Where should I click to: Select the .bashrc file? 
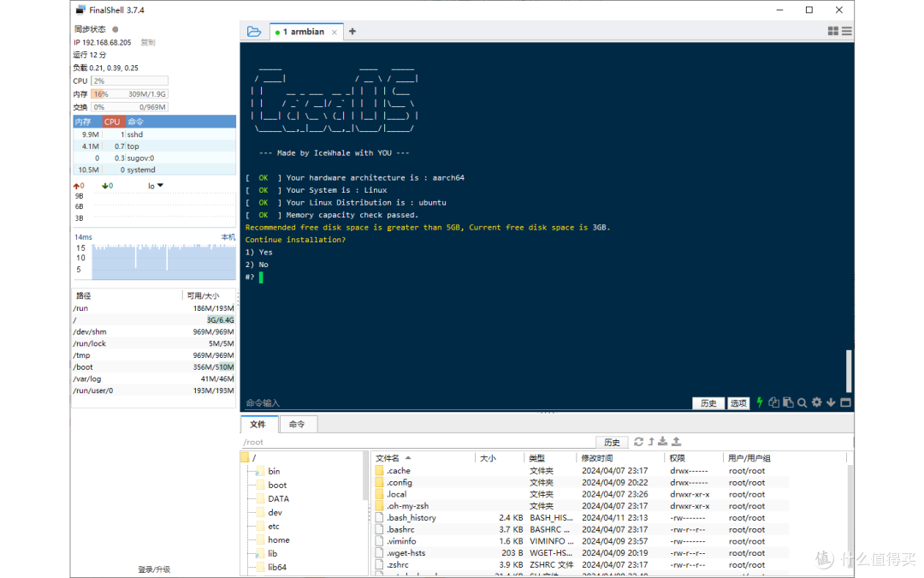click(580, 530)
